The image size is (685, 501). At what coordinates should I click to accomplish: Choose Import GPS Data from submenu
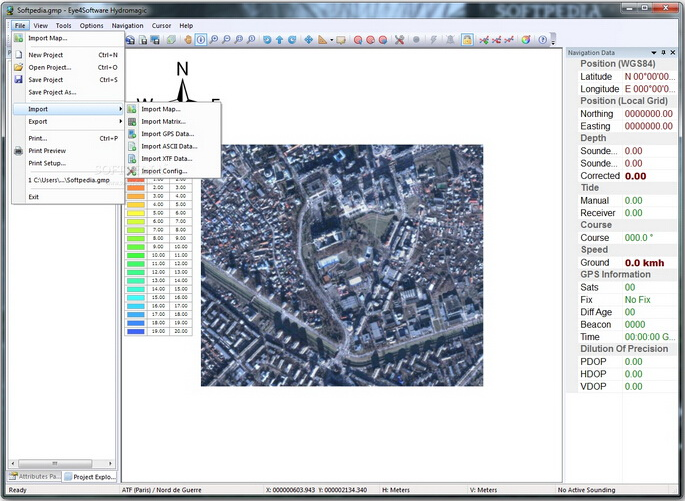tap(167, 133)
